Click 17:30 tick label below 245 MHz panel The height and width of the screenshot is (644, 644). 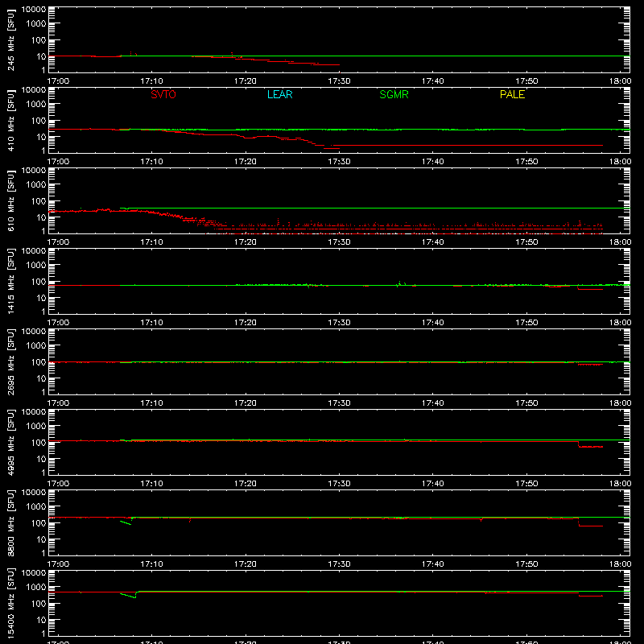click(x=339, y=81)
